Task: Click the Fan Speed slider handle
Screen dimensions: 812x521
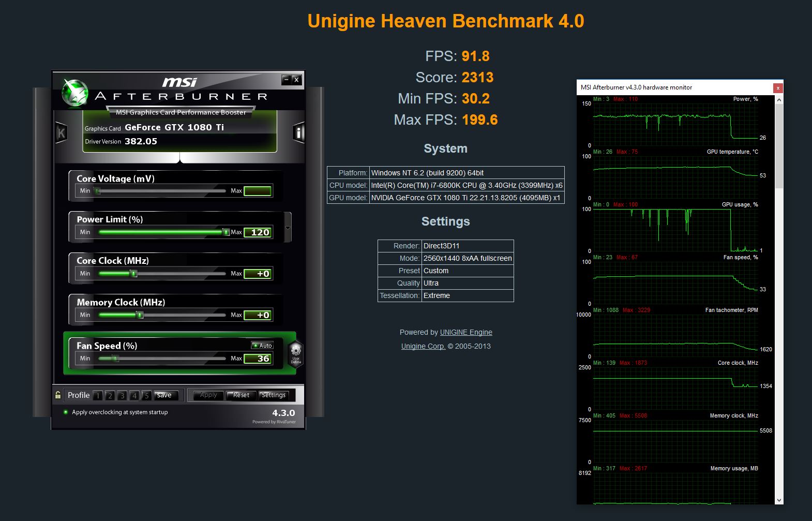Action: pos(115,359)
